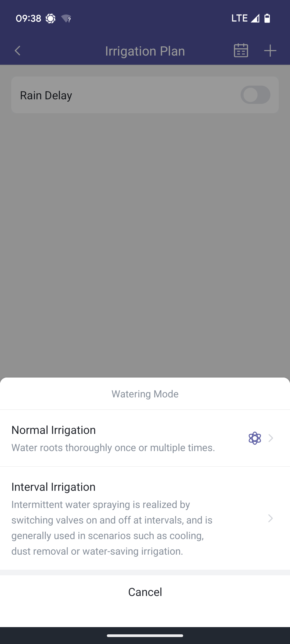Tap the battery icon in status bar
Image resolution: width=290 pixels, height=644 pixels.
tap(267, 18)
